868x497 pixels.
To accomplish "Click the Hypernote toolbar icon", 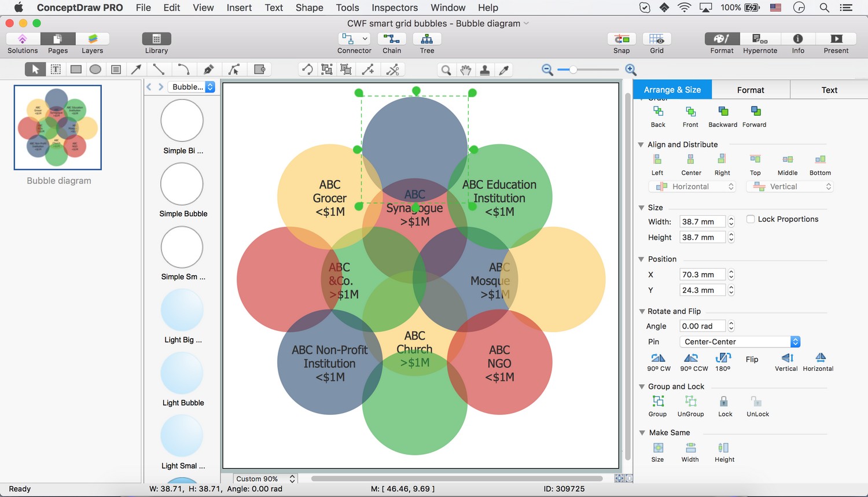I will (x=760, y=39).
